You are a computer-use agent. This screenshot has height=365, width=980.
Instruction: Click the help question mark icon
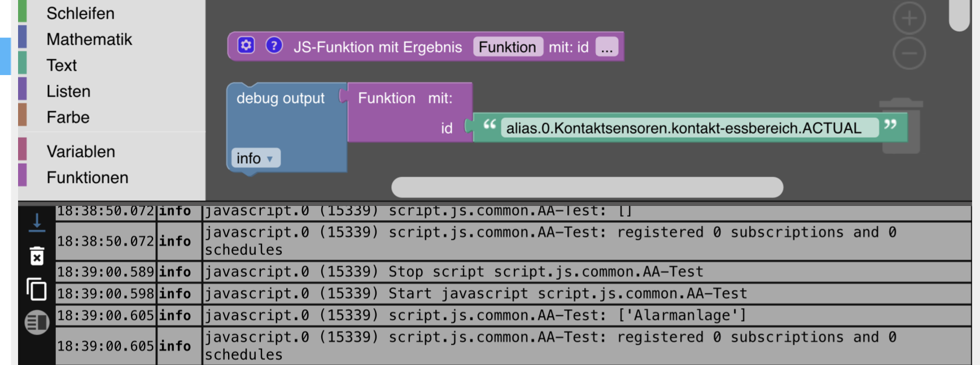(x=274, y=45)
